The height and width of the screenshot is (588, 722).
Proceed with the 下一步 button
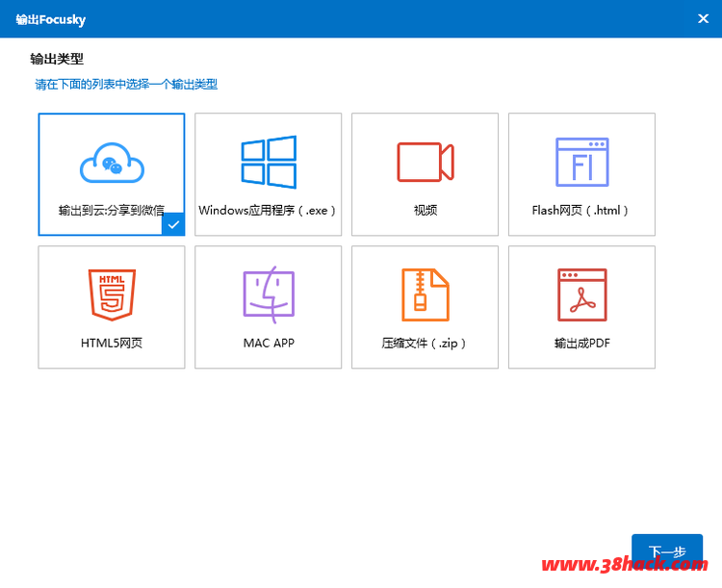(667, 551)
